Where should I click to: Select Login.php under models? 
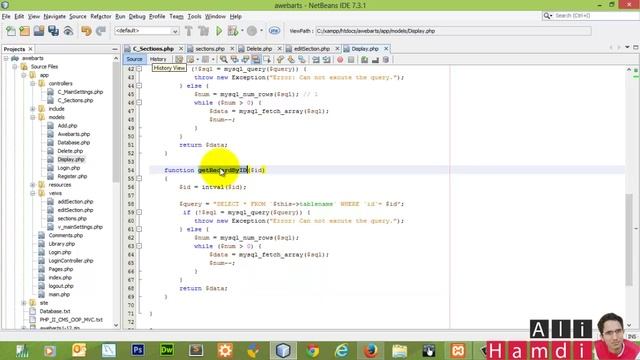pyautogui.click(x=69, y=168)
